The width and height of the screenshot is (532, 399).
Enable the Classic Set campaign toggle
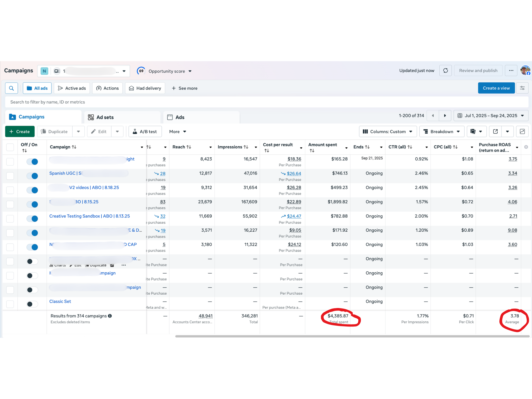click(32, 304)
